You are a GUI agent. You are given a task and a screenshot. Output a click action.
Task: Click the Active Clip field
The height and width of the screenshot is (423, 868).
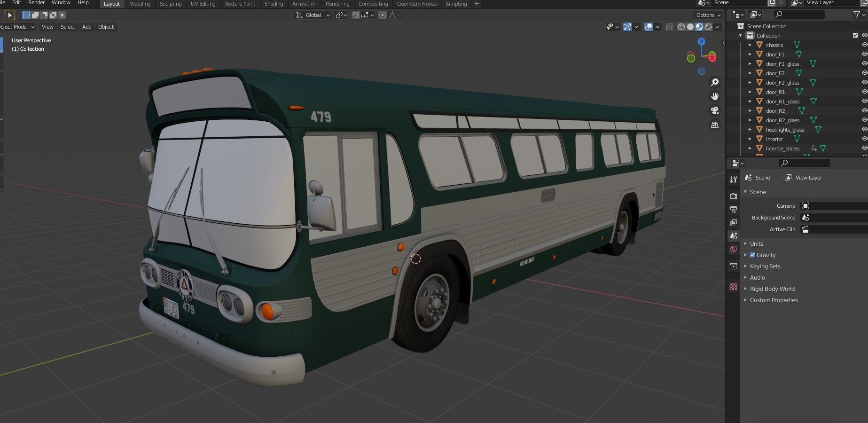pyautogui.click(x=834, y=229)
